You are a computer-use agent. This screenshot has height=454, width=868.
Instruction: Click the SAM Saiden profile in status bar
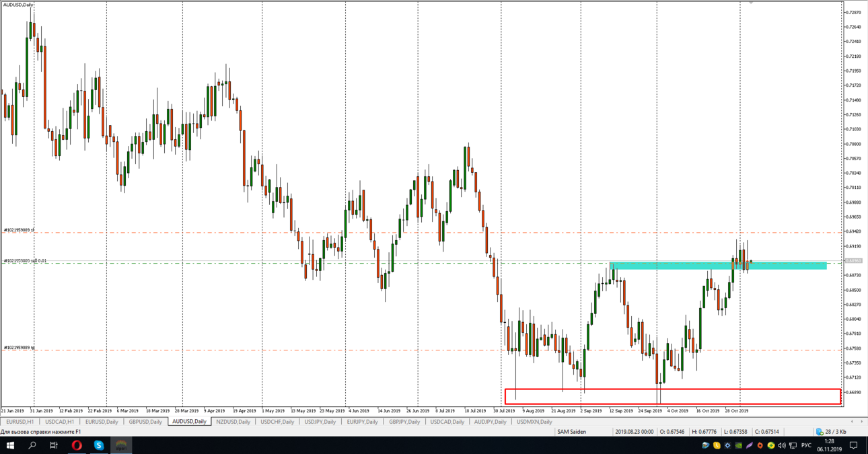(x=572, y=432)
